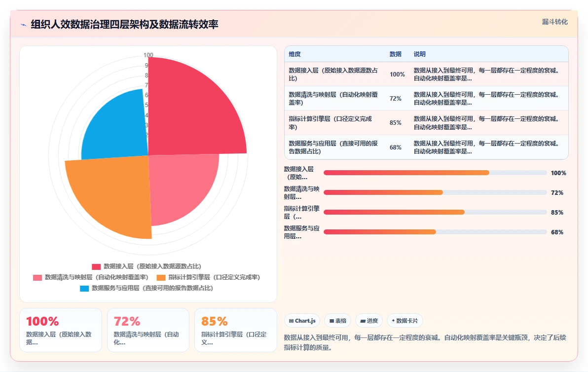Open the 85% 指标计算引擎层 stat card
The height and width of the screenshot is (372, 588).
(235, 330)
